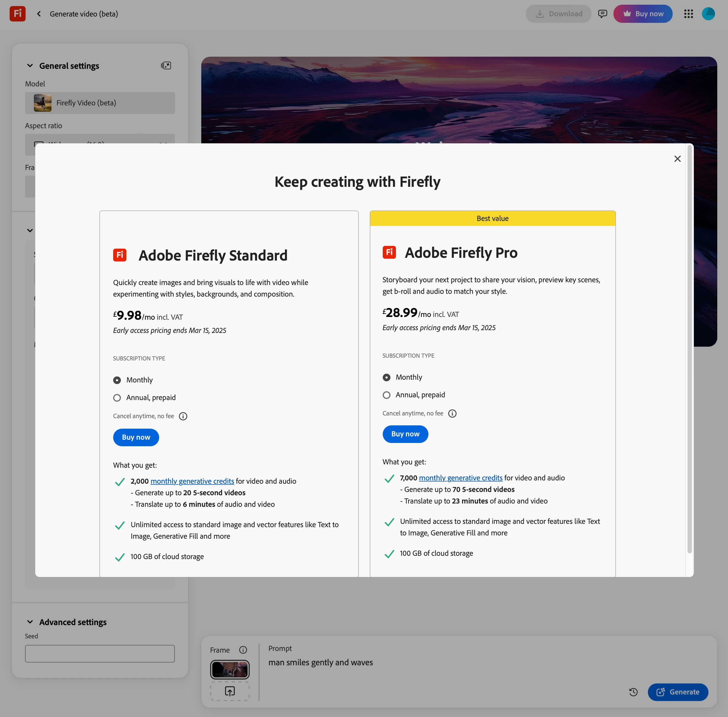Click the Seed input field
This screenshot has height=717, width=728.
click(x=100, y=654)
